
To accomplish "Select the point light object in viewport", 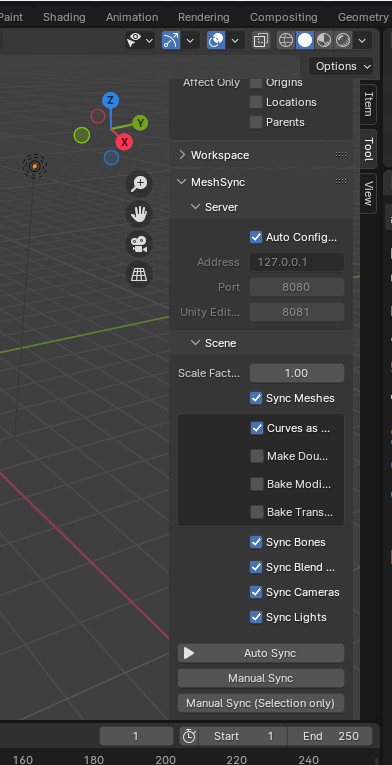I will pos(35,166).
